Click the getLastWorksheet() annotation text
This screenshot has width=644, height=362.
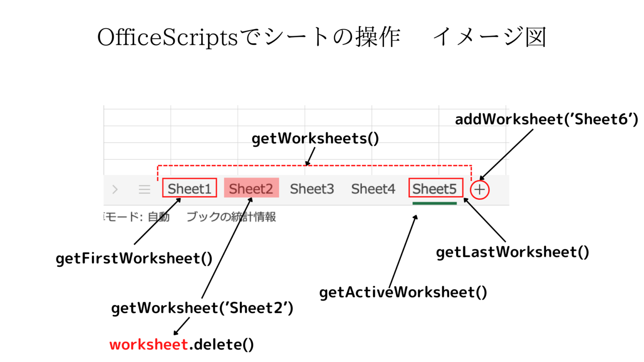512,252
